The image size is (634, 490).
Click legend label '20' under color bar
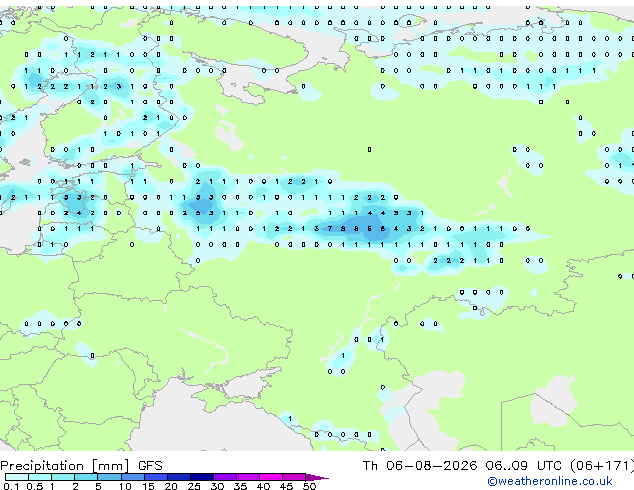point(171,486)
